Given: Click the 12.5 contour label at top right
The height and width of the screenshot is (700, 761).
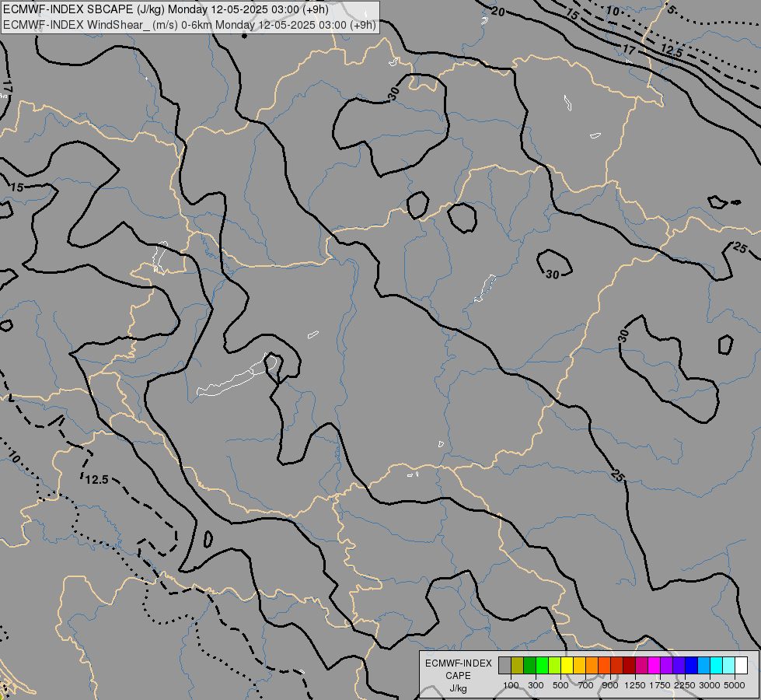Looking at the screenshot, I should point(672,51).
